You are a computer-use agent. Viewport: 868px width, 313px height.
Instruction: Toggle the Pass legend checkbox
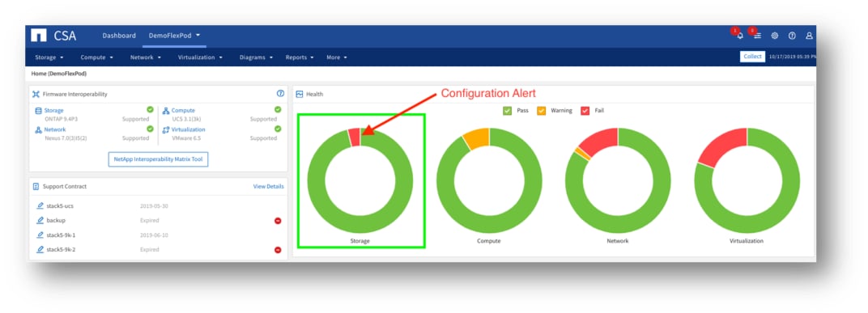[x=508, y=111]
